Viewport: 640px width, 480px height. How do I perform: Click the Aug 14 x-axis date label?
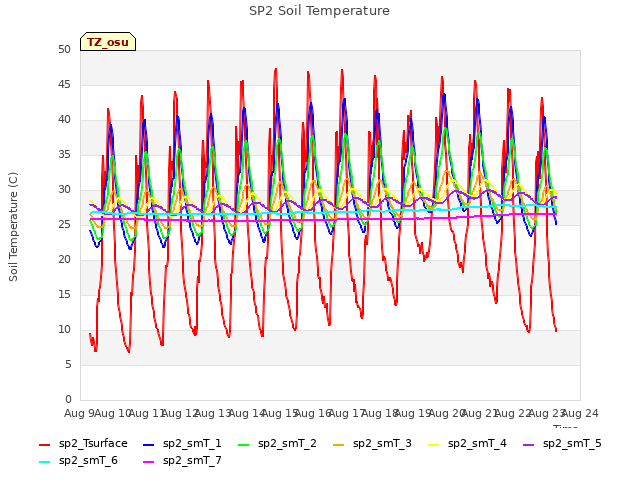tap(247, 413)
